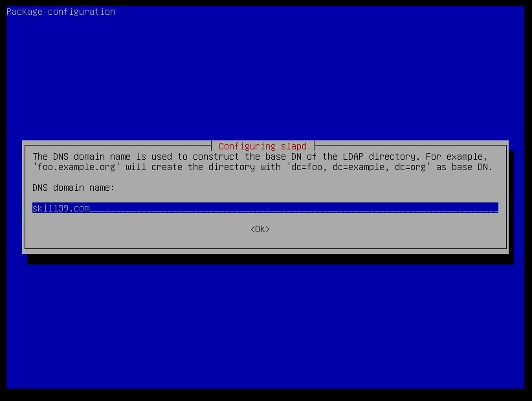Viewport: 532px width, 401px height.
Task: Place cursor at end of skill39.com
Action: click(90, 208)
